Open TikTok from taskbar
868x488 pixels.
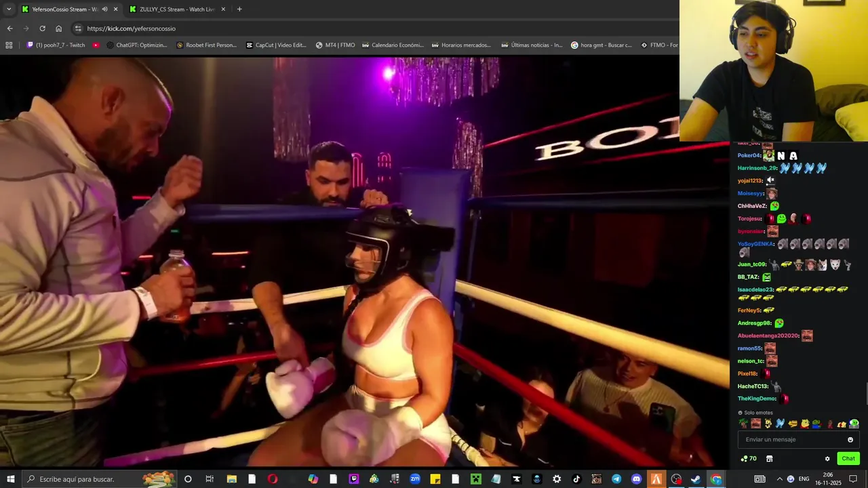[576, 479]
